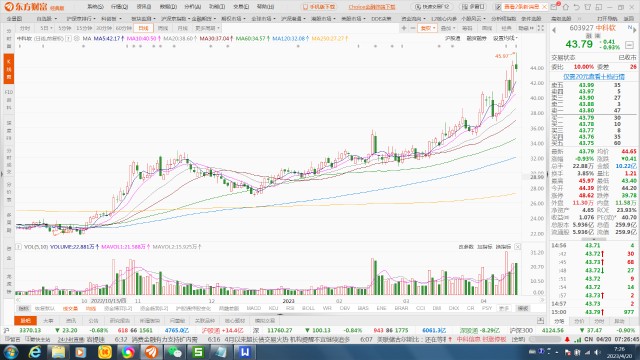Image resolution: width=640 pixels, height=360 pixels.
Task: Close the 查看2条新消息 notification
Action: [544, 7]
